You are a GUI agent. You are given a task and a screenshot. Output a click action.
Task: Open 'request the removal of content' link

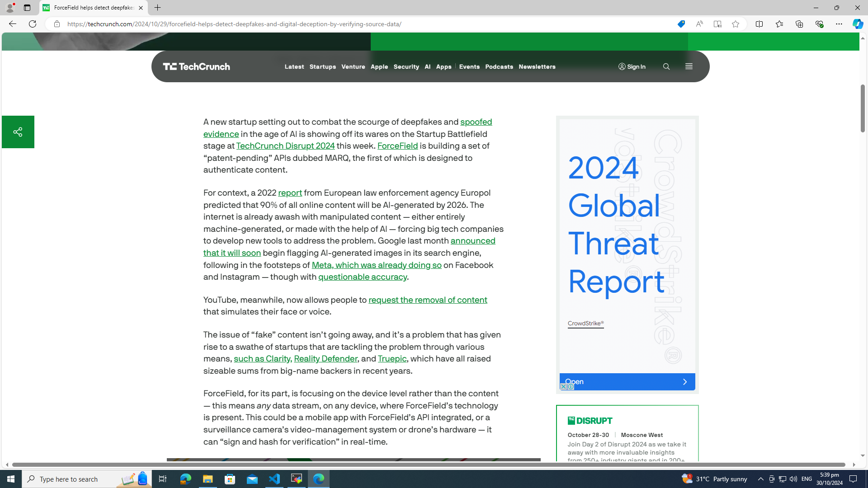[428, 300]
